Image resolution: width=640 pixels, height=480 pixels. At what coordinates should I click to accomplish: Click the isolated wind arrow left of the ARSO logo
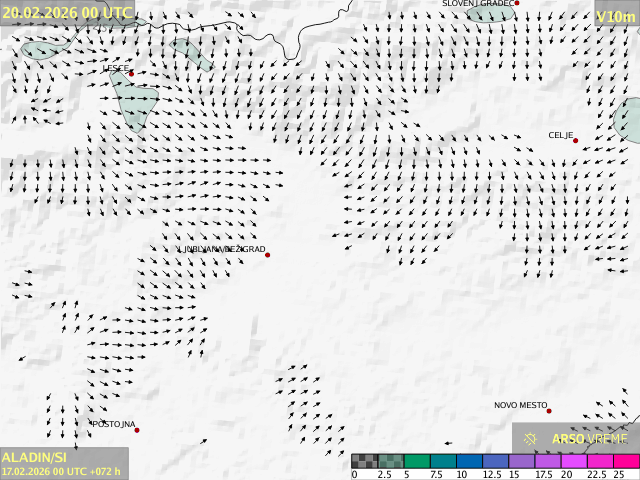point(449,443)
